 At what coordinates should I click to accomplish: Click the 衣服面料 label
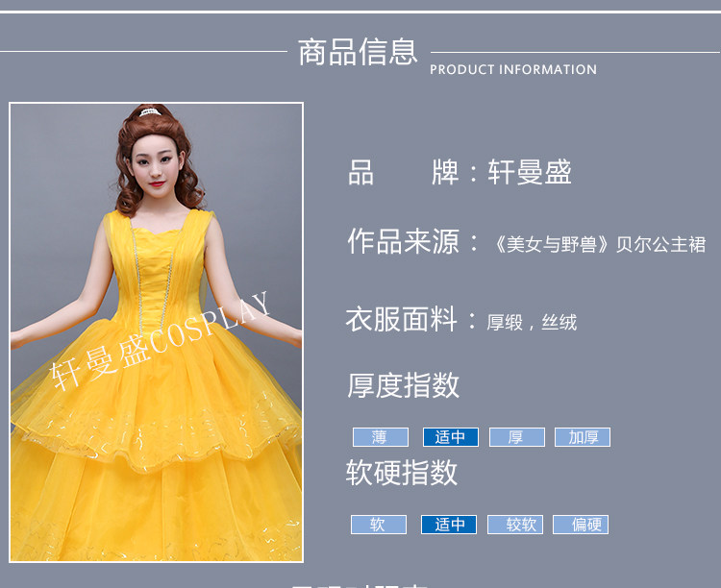tap(402, 319)
